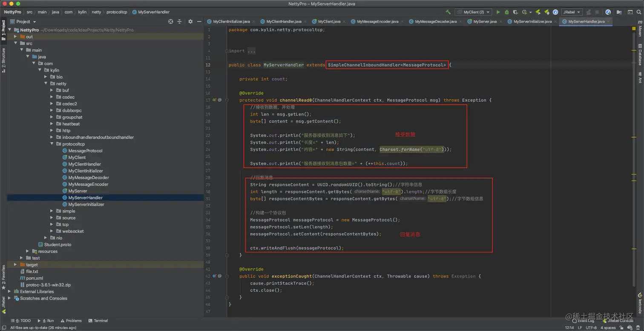Collapse the protocoltcp package in tree

pyautogui.click(x=52, y=144)
